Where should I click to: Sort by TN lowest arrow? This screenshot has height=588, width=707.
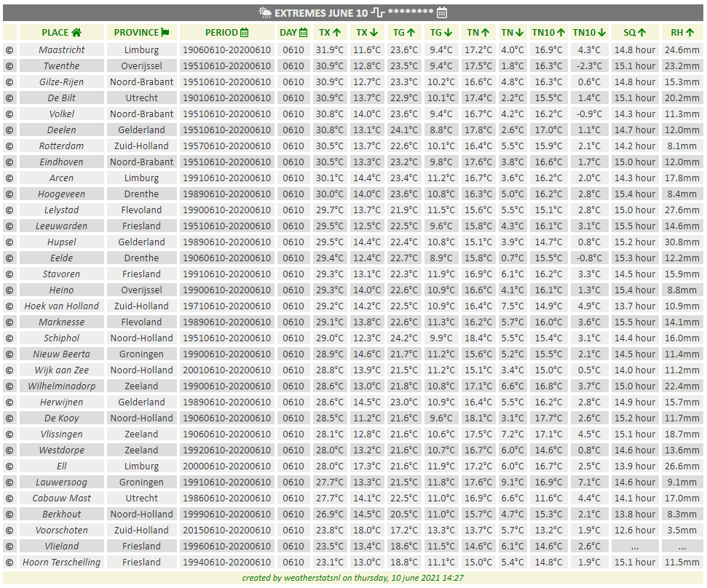click(x=519, y=33)
